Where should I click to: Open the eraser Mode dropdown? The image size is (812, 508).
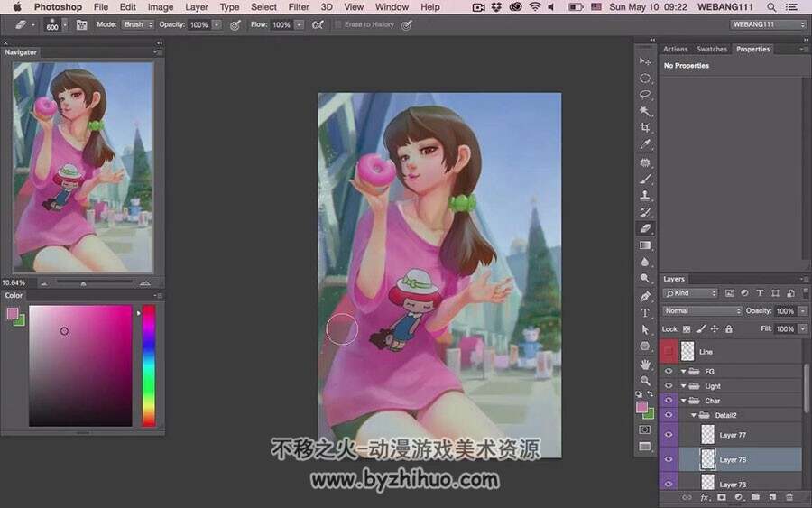coord(138,24)
